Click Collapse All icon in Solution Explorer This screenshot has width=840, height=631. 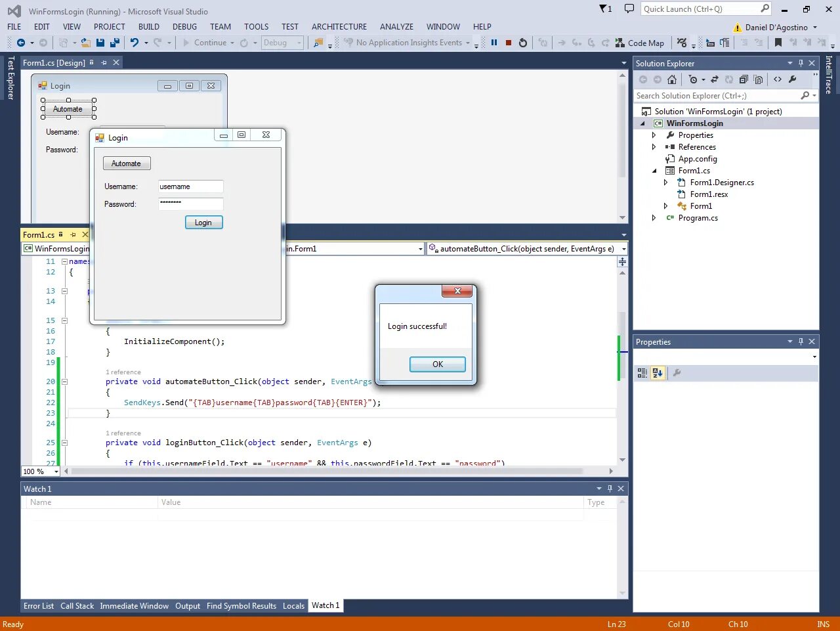tap(744, 79)
